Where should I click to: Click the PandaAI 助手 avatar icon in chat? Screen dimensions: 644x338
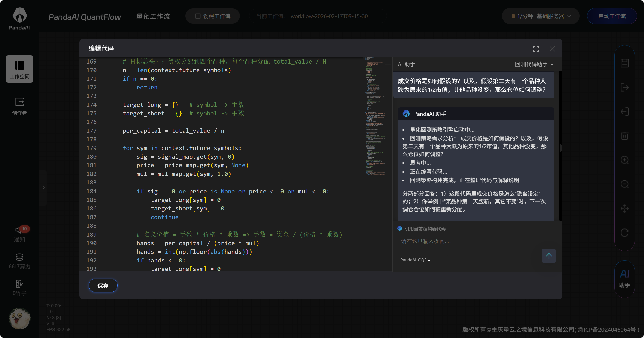(406, 114)
